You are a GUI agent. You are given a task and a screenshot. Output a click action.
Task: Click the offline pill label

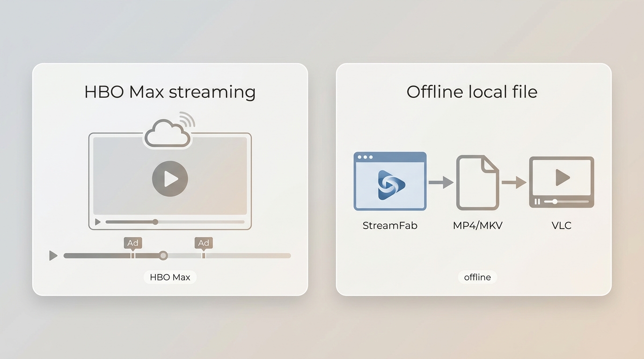pos(477,277)
